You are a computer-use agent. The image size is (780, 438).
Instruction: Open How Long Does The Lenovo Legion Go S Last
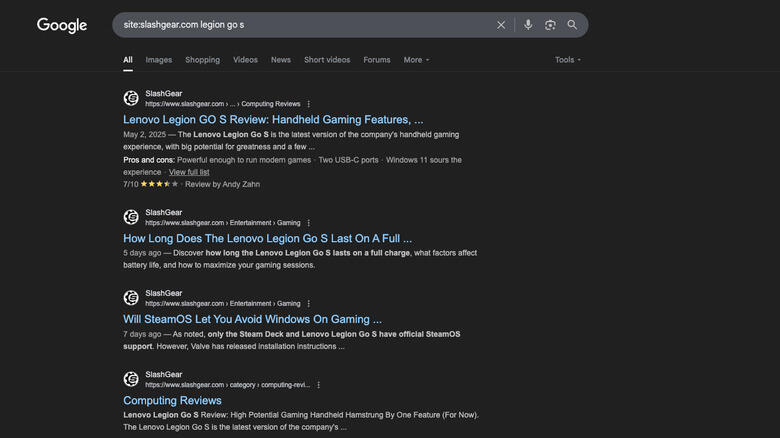pos(268,238)
